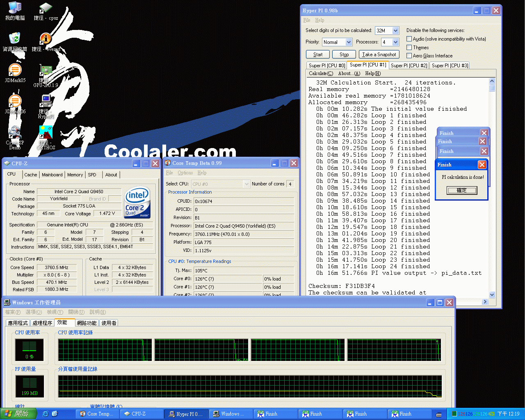
Task: Click the Task Manager title bar icon
Action: 7,303
